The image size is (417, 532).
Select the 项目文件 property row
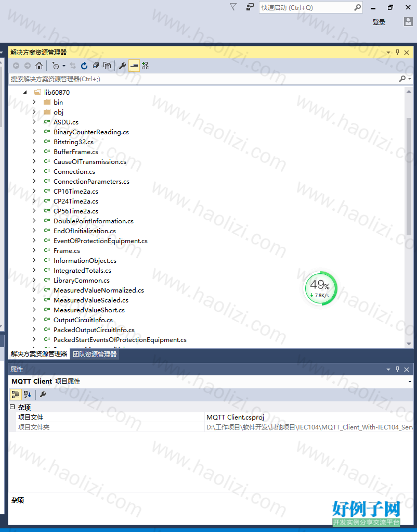coord(111,417)
